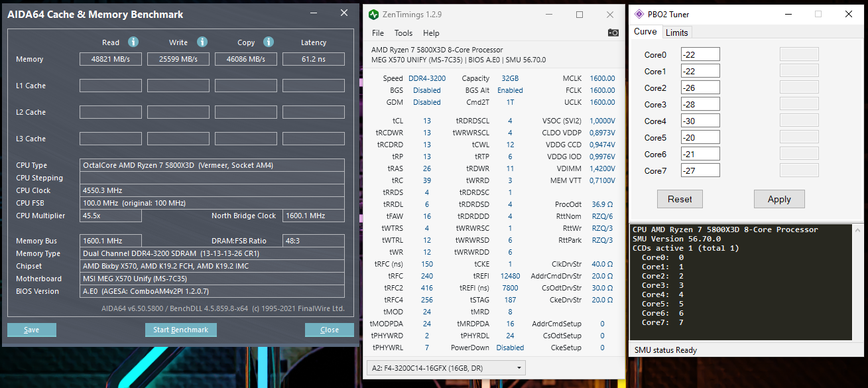Switch to the Limits tab in PBO2 Tuner

(677, 32)
